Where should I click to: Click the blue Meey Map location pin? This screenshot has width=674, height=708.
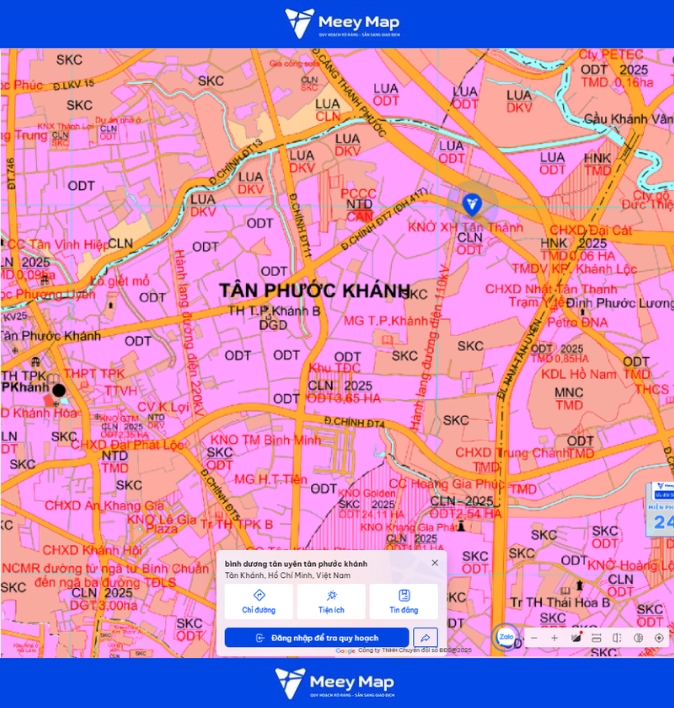pos(472,204)
